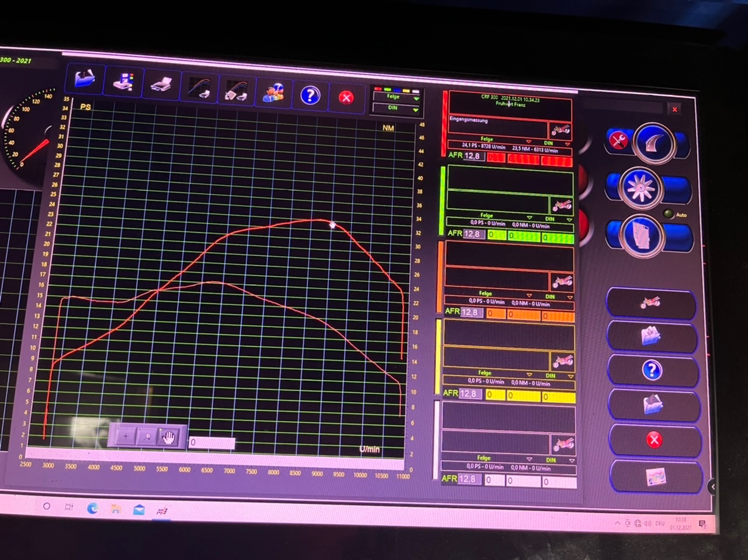Image resolution: width=748 pixels, height=560 pixels.
Task: Click the customer info people icon
Action: 273,93
